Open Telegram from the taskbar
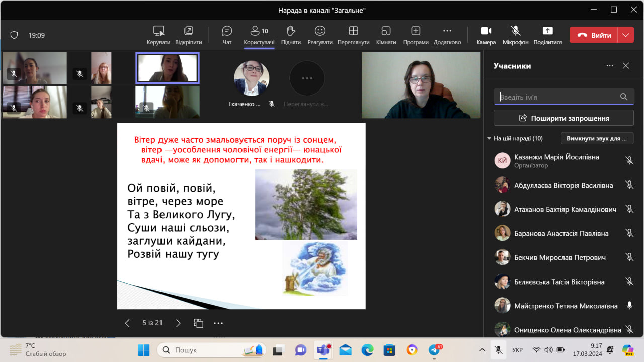The image size is (644, 362). click(x=435, y=350)
